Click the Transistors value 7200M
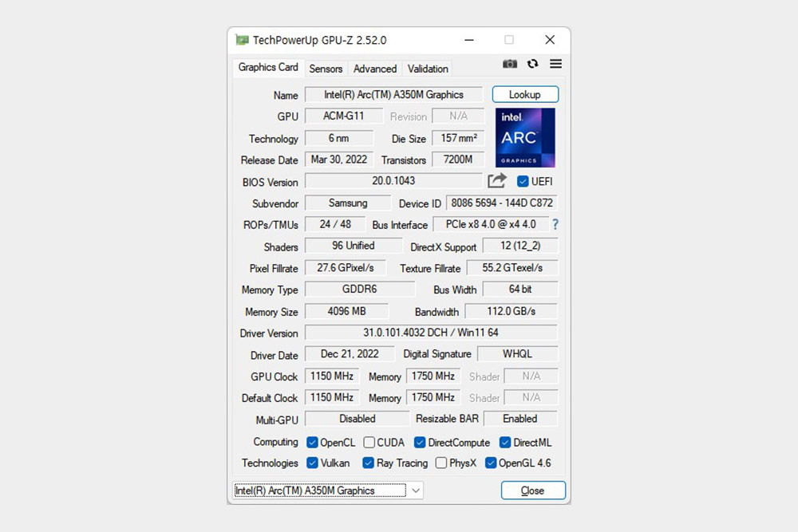 [458, 160]
